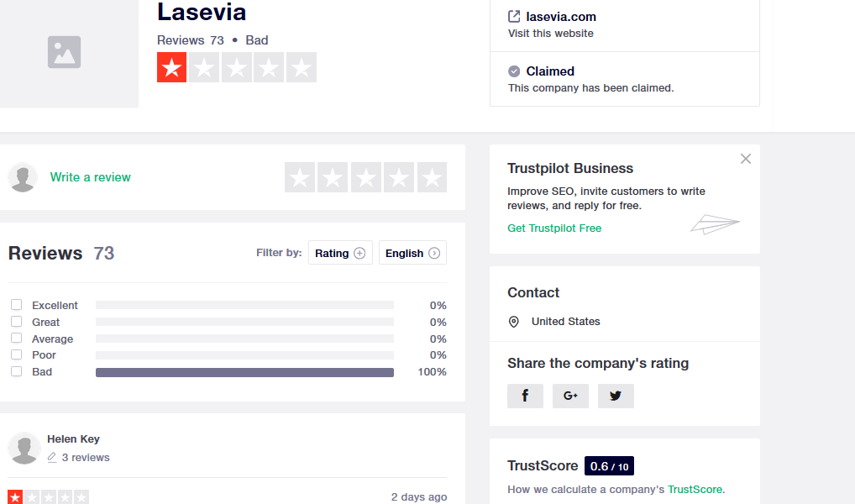Open the TrustScore explanation link
855x504 pixels.
[x=695, y=489]
